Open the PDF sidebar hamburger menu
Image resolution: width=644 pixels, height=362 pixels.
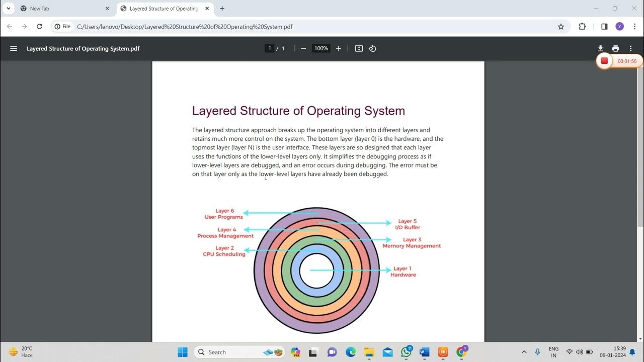tap(14, 48)
